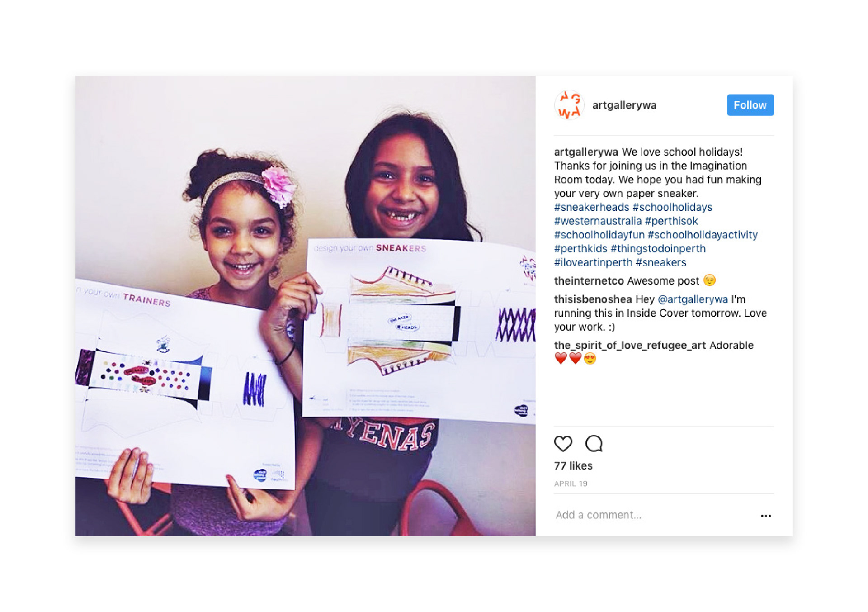Open the #iloveartinperth hashtag
The image size is (868, 612).
point(593,262)
